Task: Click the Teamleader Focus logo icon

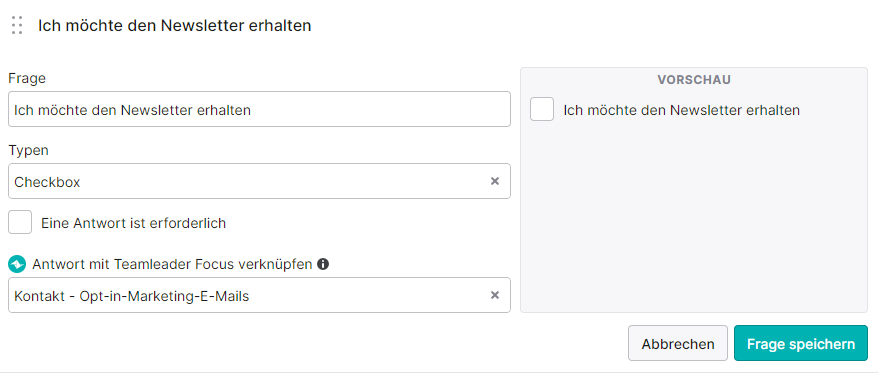Action: 17,264
